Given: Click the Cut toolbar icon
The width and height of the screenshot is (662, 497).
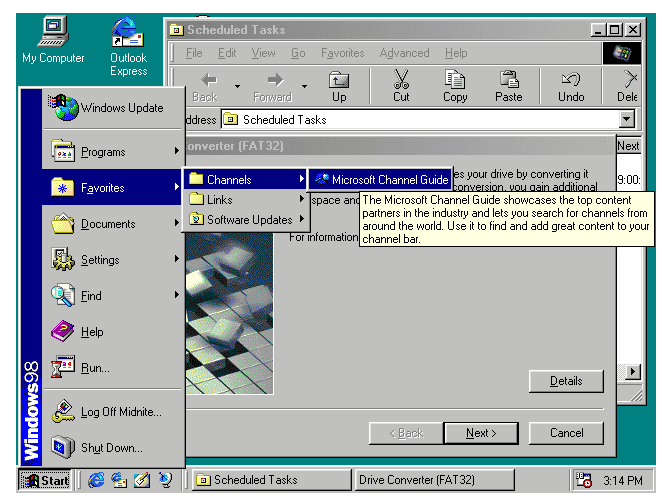Looking at the screenshot, I should 401,85.
